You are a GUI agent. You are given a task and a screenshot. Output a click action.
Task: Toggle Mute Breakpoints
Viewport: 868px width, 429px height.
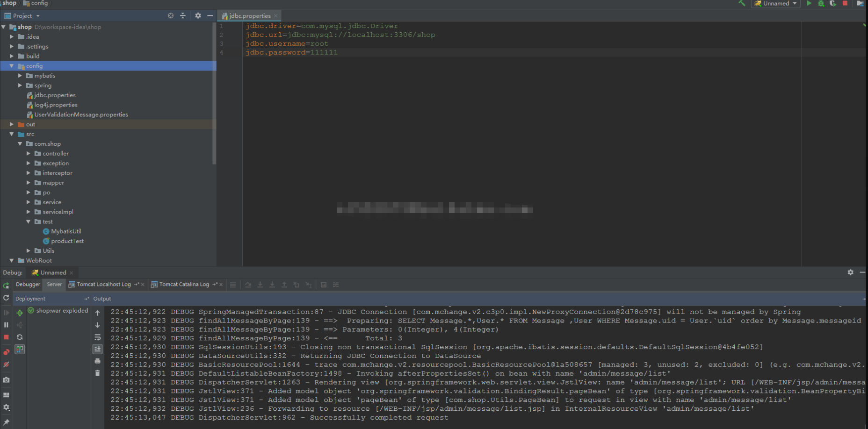point(6,364)
